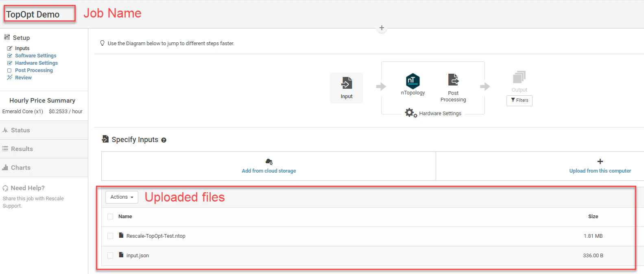Viewport: 644px width, 274px height.
Task: Click the 1.81 MB size value
Action: (593, 236)
